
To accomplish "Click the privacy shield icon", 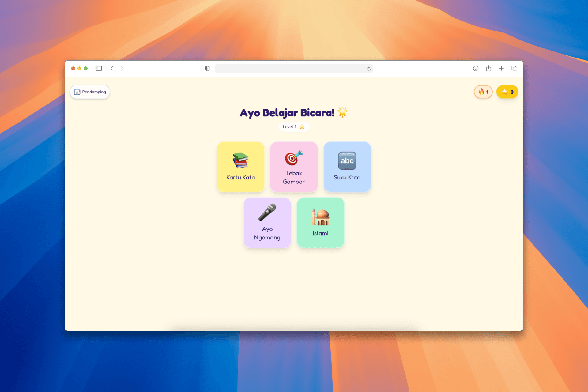I will click(207, 69).
